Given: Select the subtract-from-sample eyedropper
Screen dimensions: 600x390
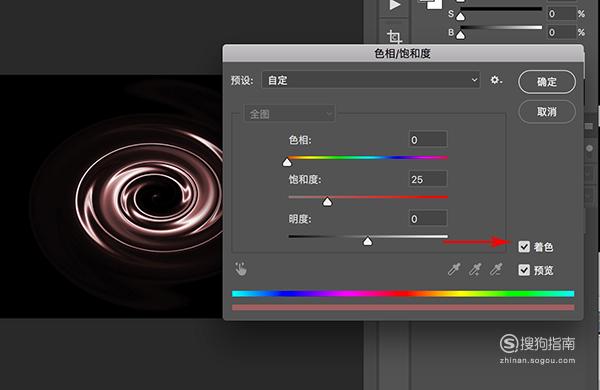Looking at the screenshot, I should (496, 269).
